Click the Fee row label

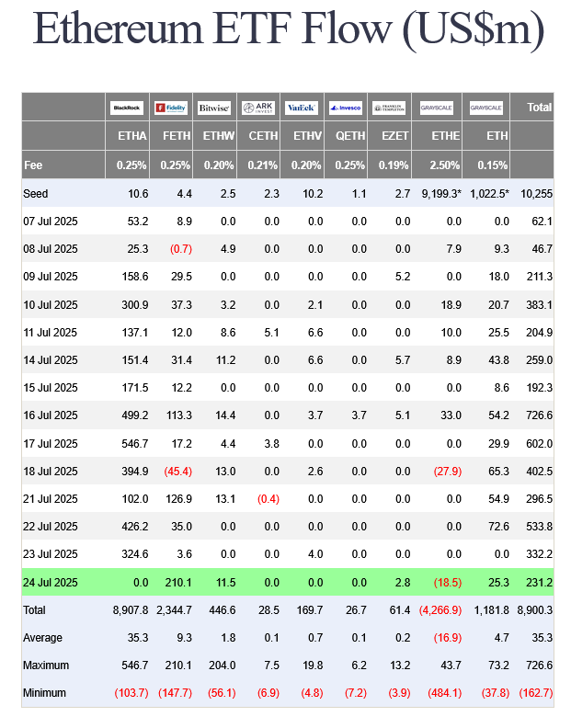pyautogui.click(x=33, y=165)
